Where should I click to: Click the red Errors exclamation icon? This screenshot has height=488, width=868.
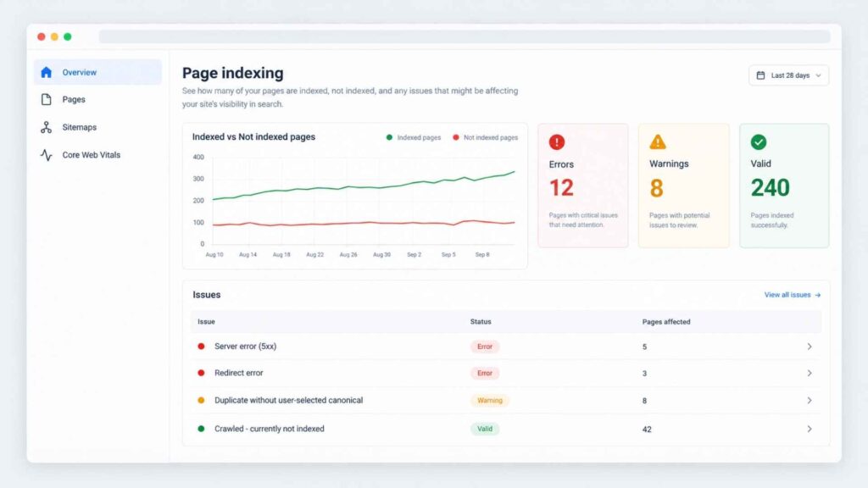coord(557,142)
